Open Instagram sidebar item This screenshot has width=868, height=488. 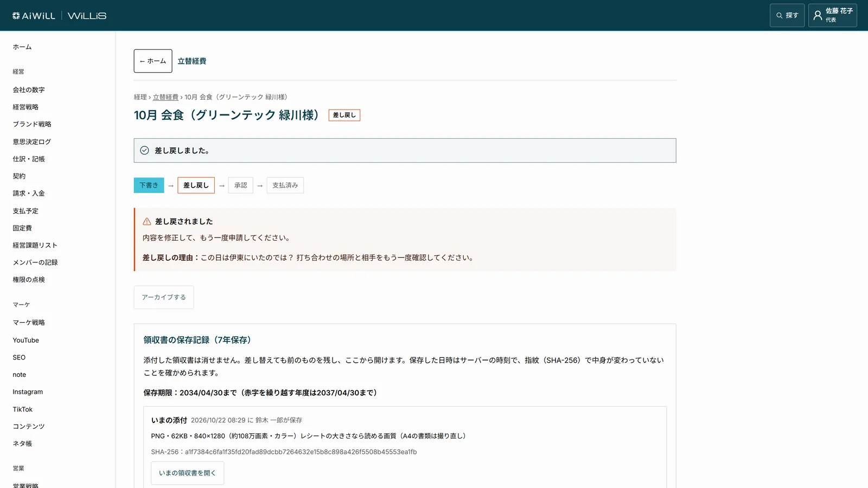pos(28,392)
